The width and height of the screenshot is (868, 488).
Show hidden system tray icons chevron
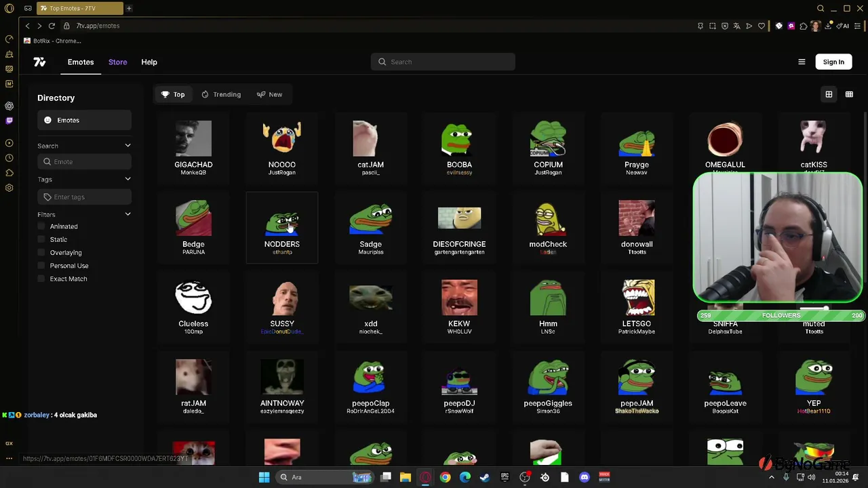click(771, 477)
